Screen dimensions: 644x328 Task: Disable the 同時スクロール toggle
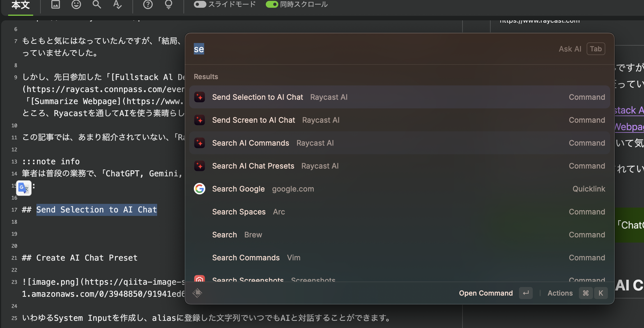(272, 4)
